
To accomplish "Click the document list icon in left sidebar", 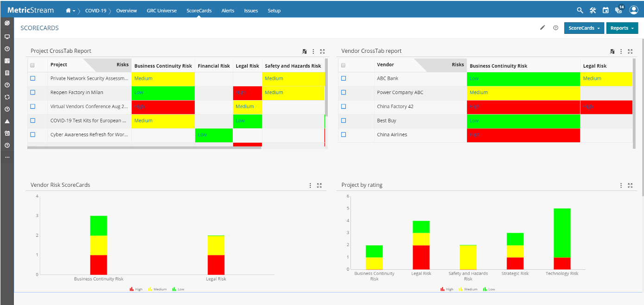I will (x=7, y=73).
